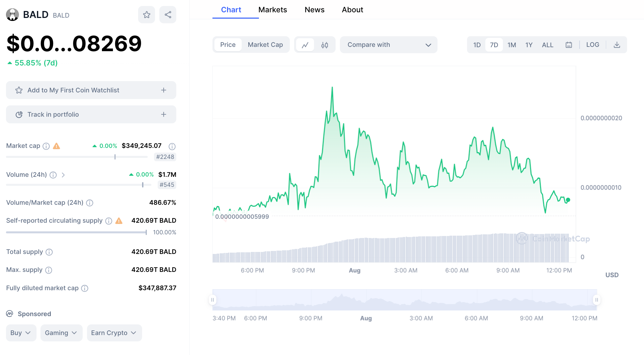Switch to candlestick chart icon
This screenshot has height=355, width=644.
[324, 45]
